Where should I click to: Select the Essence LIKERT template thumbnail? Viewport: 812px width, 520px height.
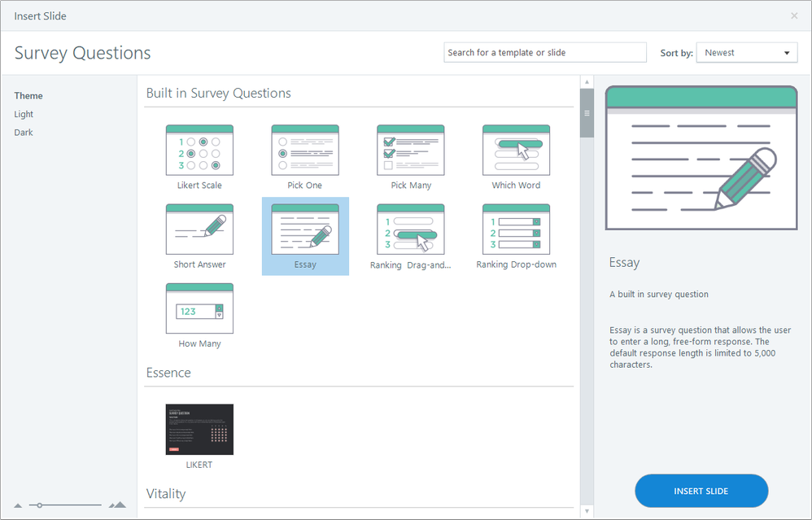(199, 430)
